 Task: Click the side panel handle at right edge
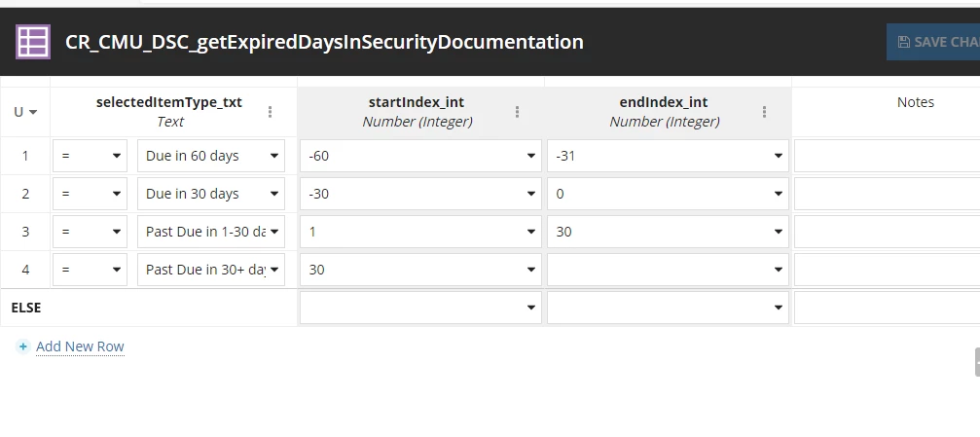pyautogui.click(x=977, y=363)
